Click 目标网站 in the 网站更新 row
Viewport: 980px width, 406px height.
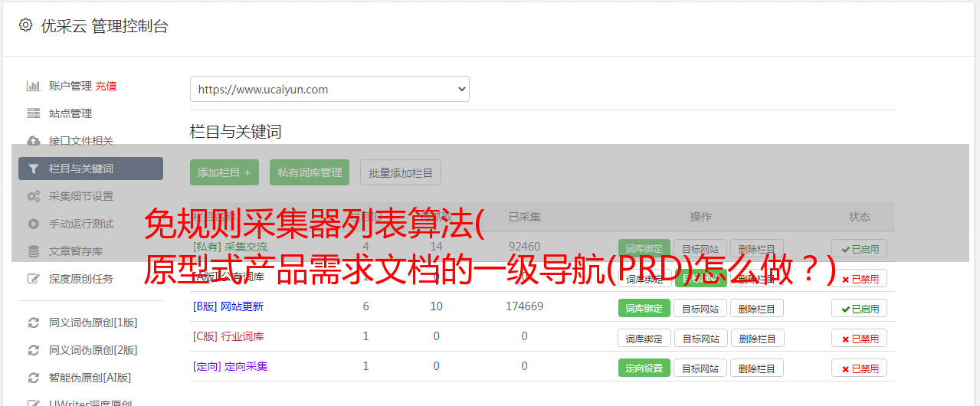pos(701,309)
